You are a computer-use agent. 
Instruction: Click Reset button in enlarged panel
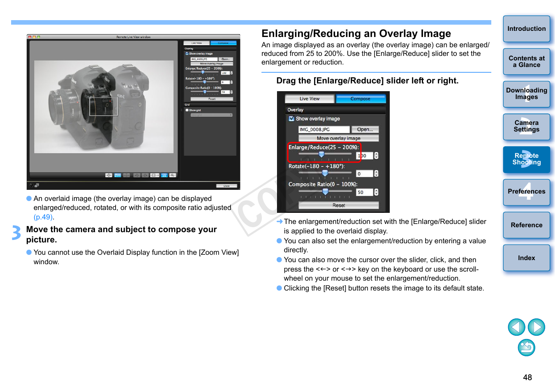click(x=338, y=205)
